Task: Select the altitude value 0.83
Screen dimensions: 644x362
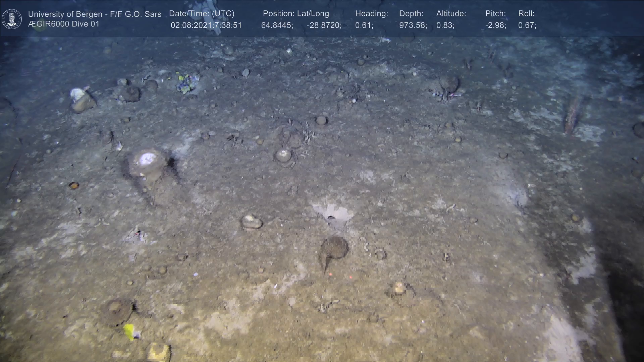Action: point(445,25)
